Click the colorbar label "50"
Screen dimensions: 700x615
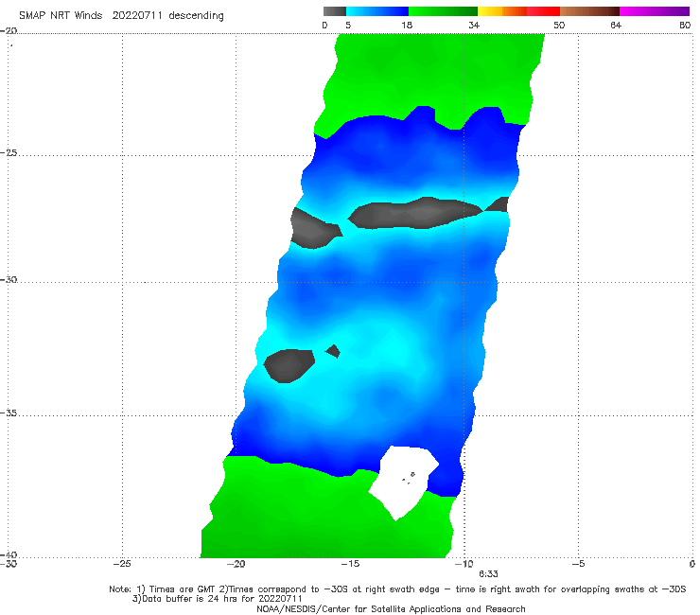559,26
